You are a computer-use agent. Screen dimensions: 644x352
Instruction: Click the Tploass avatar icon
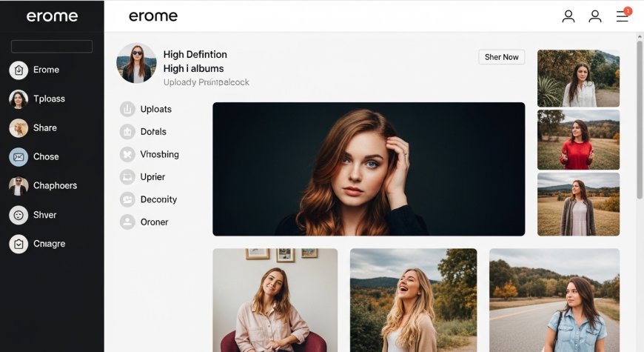(19, 99)
